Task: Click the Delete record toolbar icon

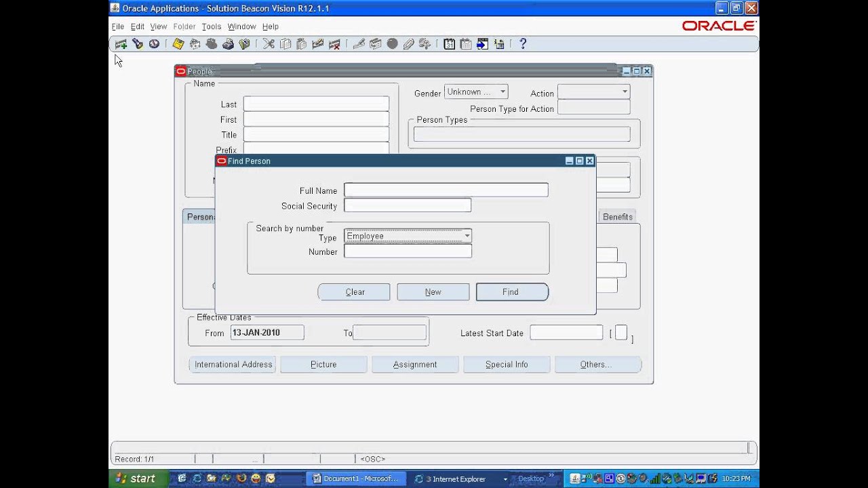Action: [334, 44]
